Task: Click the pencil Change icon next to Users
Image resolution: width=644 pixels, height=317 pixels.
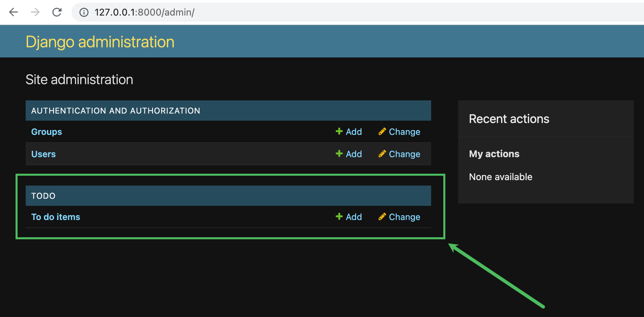Action: pyautogui.click(x=382, y=154)
